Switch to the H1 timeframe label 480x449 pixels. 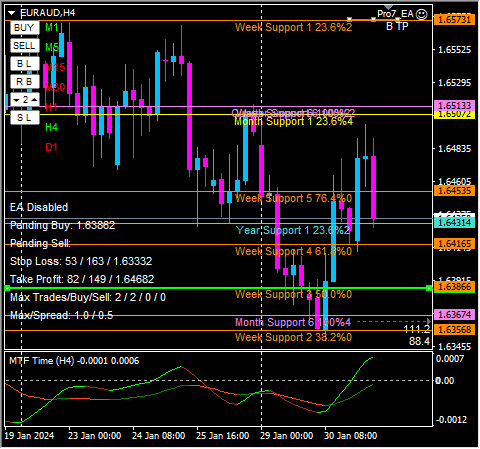(51, 107)
